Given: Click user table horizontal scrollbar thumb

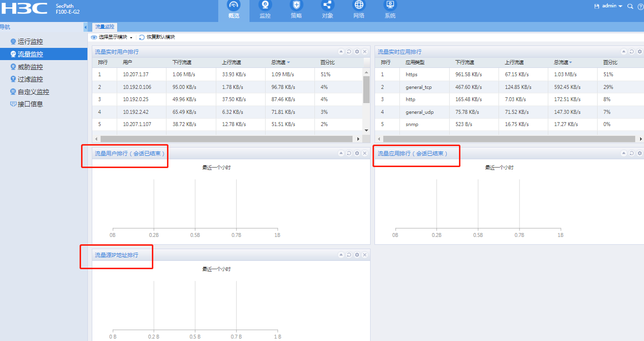Looking at the screenshot, I should [x=226, y=139].
